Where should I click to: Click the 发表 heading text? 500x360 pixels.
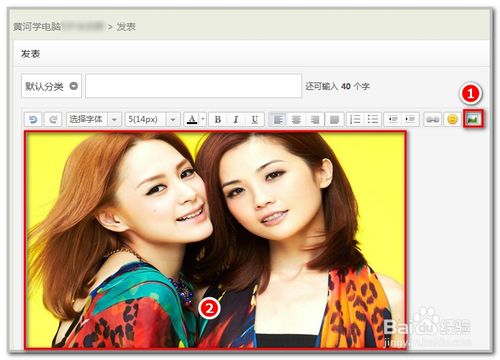[31, 54]
